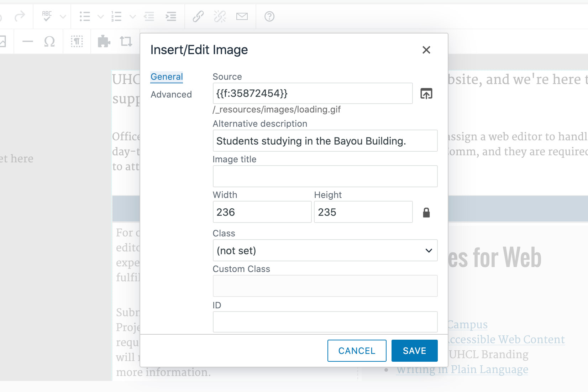Click the snippet puzzle piece icon
588x392 pixels.
(103, 41)
